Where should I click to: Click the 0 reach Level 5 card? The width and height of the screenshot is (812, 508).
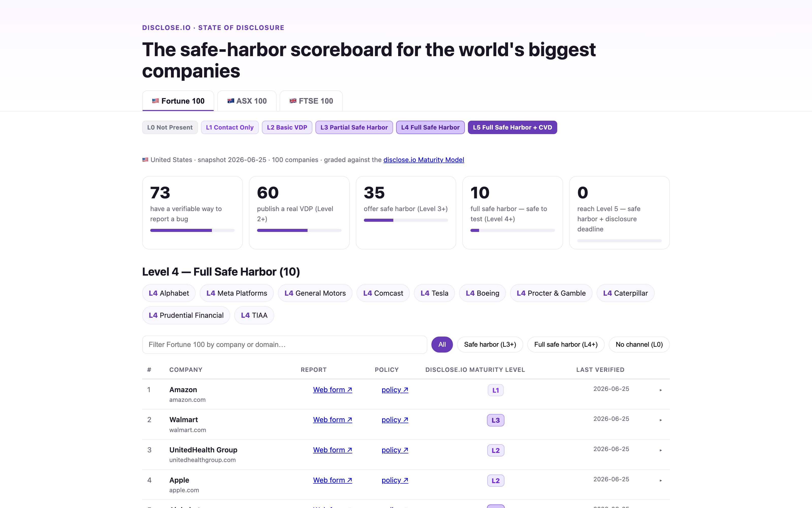tap(619, 213)
